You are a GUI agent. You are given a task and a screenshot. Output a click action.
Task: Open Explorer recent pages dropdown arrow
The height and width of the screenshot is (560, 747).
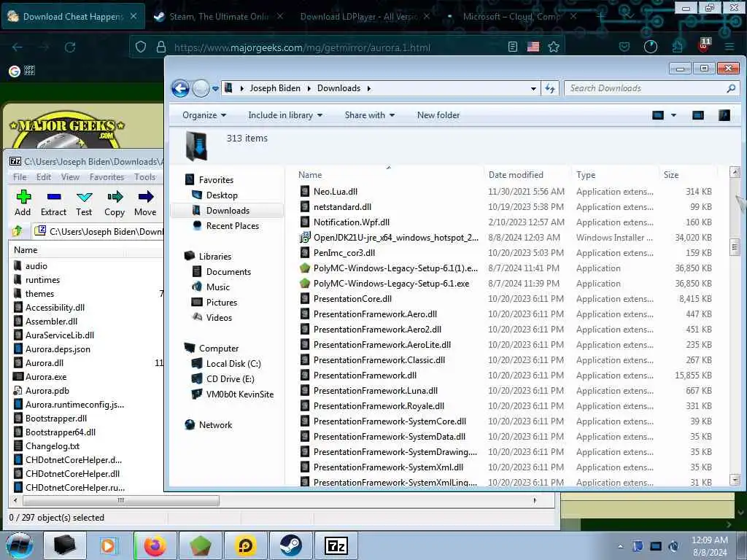click(x=215, y=88)
